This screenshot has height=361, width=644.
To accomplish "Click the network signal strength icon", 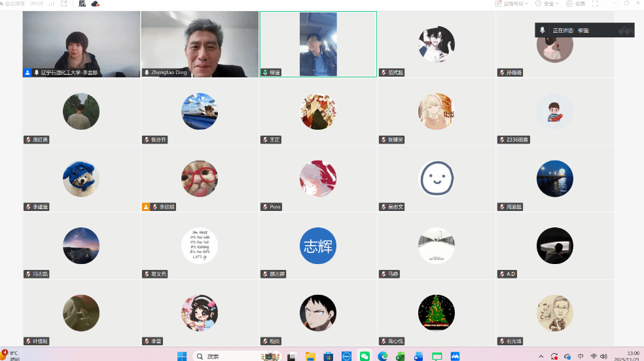I will tap(50, 3).
